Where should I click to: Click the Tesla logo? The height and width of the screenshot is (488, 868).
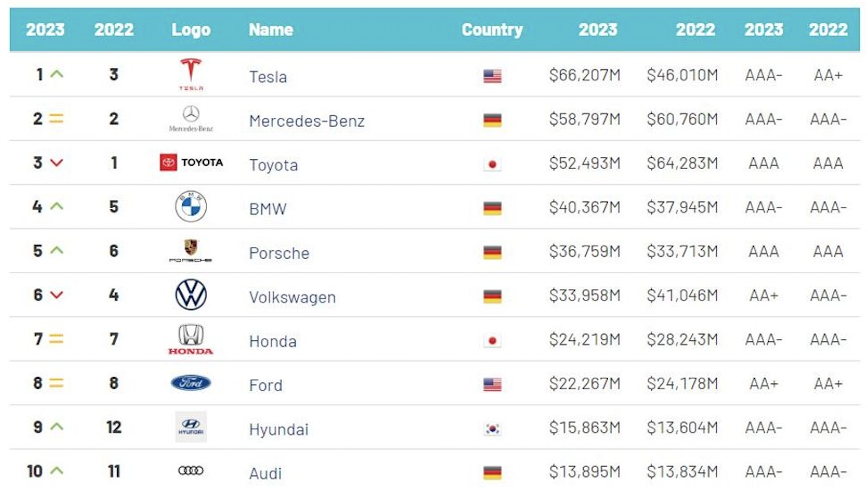click(x=191, y=74)
